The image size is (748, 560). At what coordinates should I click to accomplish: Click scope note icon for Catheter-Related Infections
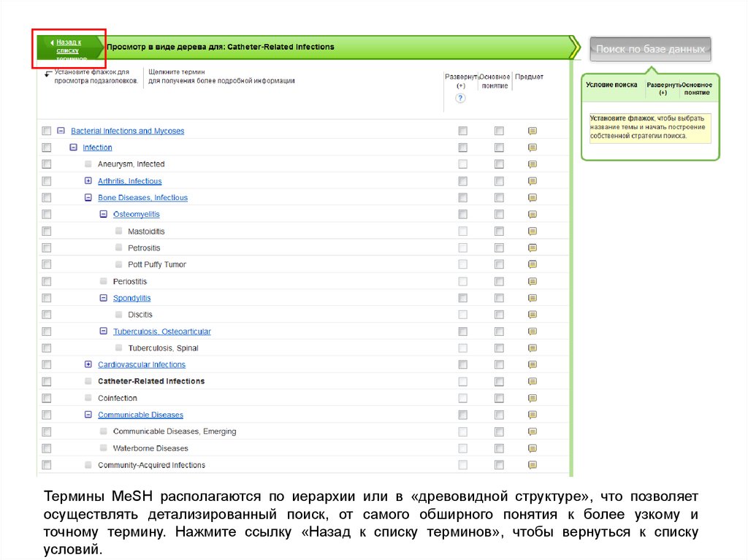pyautogui.click(x=533, y=382)
